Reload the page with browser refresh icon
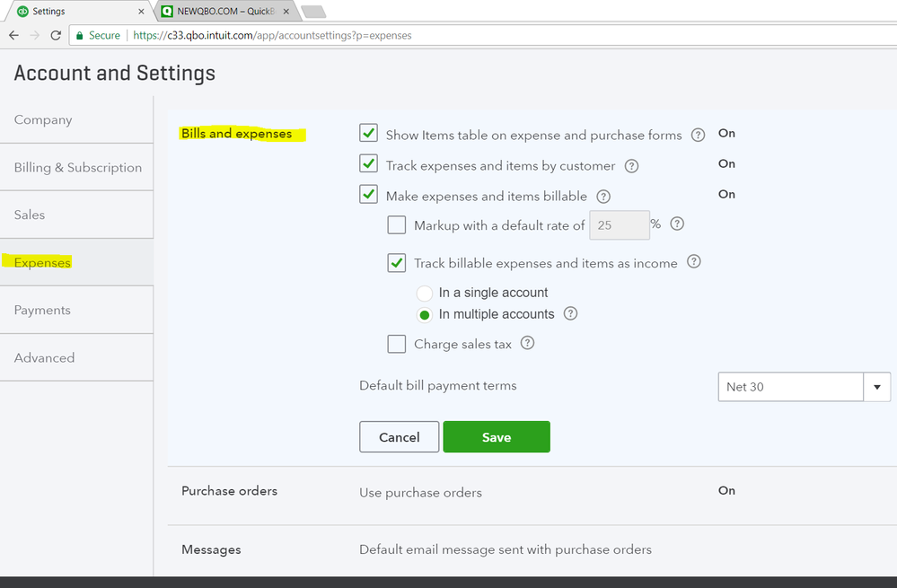Image resolution: width=897 pixels, height=588 pixels. [x=56, y=35]
